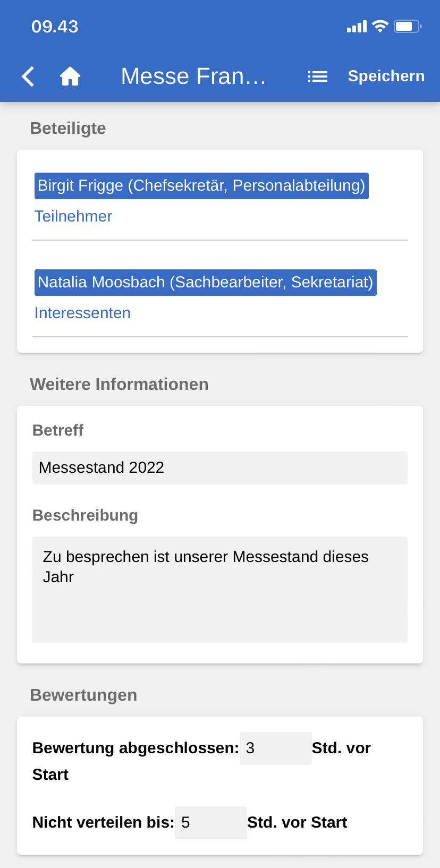Open the Interessenten link
440x868 pixels.
pos(82,313)
